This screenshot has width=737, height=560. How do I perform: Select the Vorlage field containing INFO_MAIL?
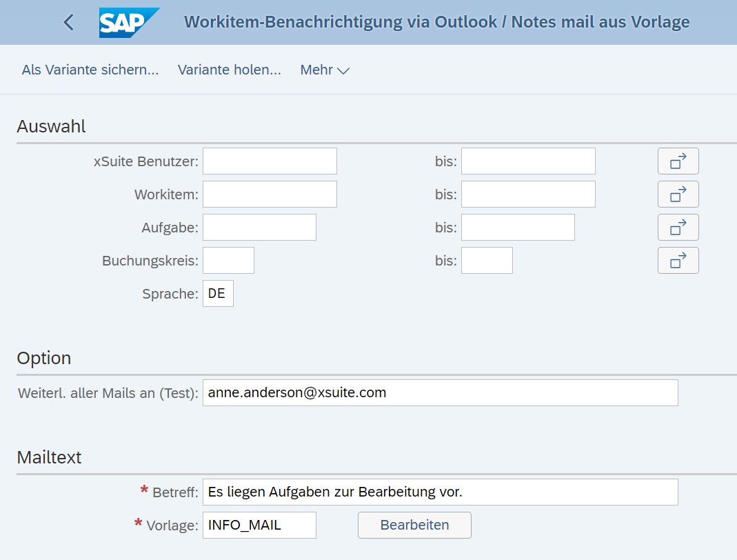[259, 525]
